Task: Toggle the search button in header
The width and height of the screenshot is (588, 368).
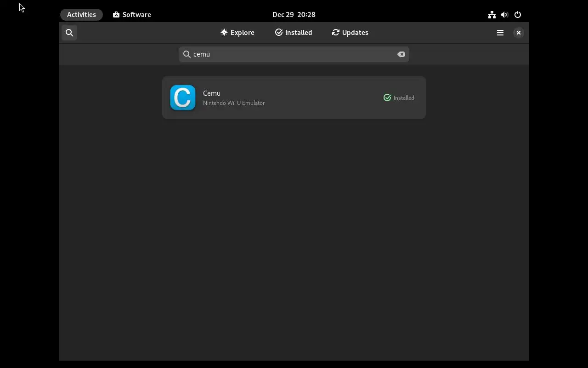Action: pos(69,33)
